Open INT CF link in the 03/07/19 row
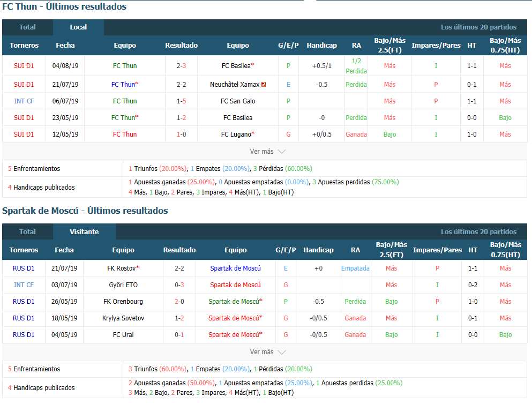This screenshot has height=404, width=532. click(x=24, y=285)
